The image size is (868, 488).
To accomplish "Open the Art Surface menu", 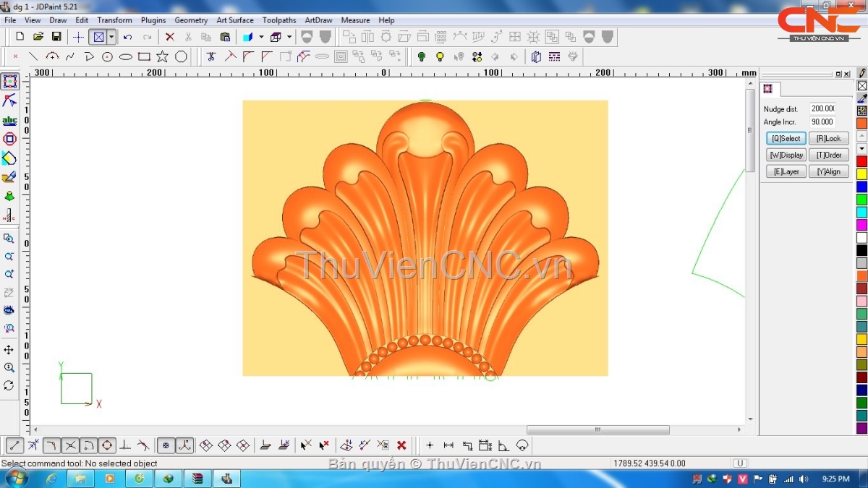I will pos(235,20).
